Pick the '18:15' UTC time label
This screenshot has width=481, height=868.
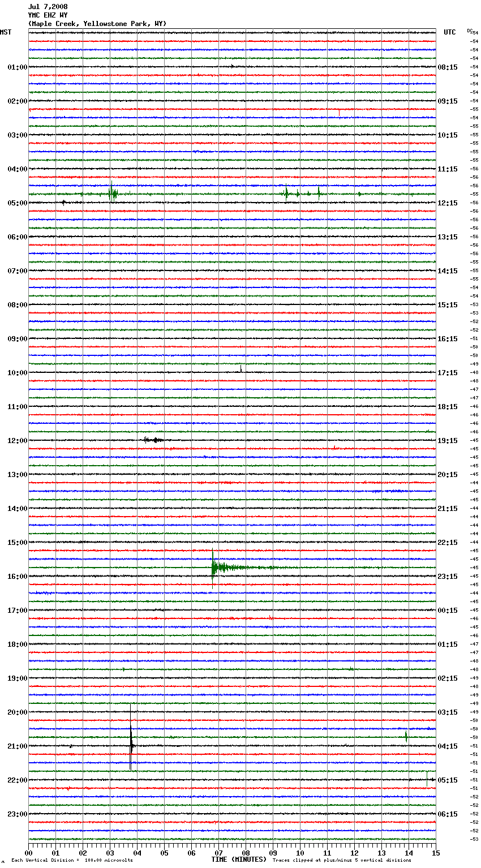(448, 407)
